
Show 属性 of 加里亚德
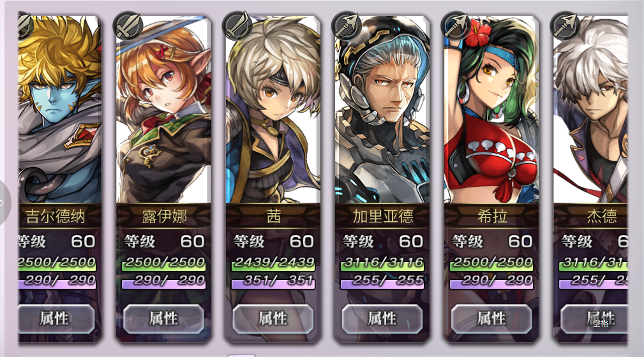pos(382,318)
